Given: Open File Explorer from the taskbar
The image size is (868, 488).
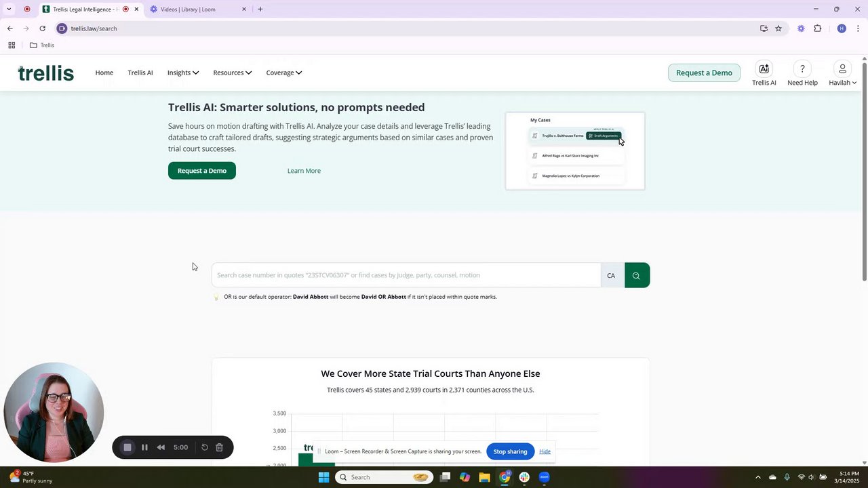Looking at the screenshot, I should point(484,477).
